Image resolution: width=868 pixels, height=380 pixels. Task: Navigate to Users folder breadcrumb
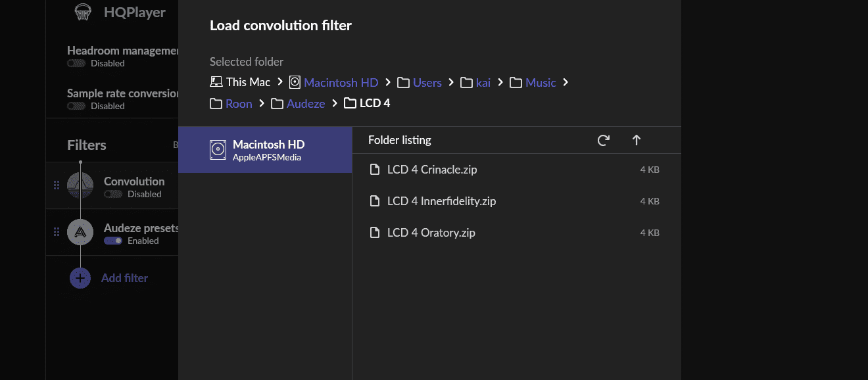pyautogui.click(x=427, y=82)
